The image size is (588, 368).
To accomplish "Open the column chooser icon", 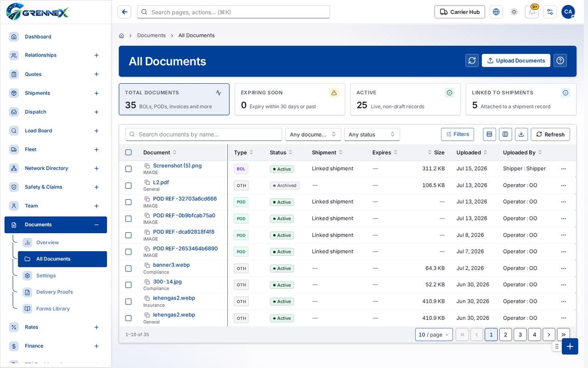I will [x=505, y=134].
